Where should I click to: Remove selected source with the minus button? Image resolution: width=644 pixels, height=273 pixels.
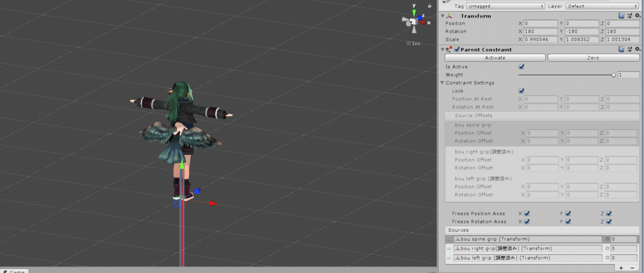[x=632, y=267]
